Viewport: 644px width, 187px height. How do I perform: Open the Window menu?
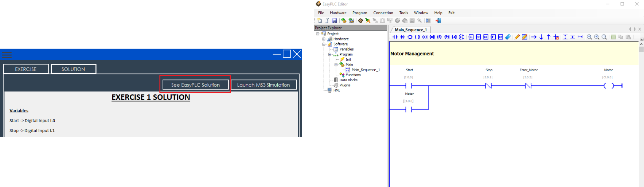(x=421, y=13)
